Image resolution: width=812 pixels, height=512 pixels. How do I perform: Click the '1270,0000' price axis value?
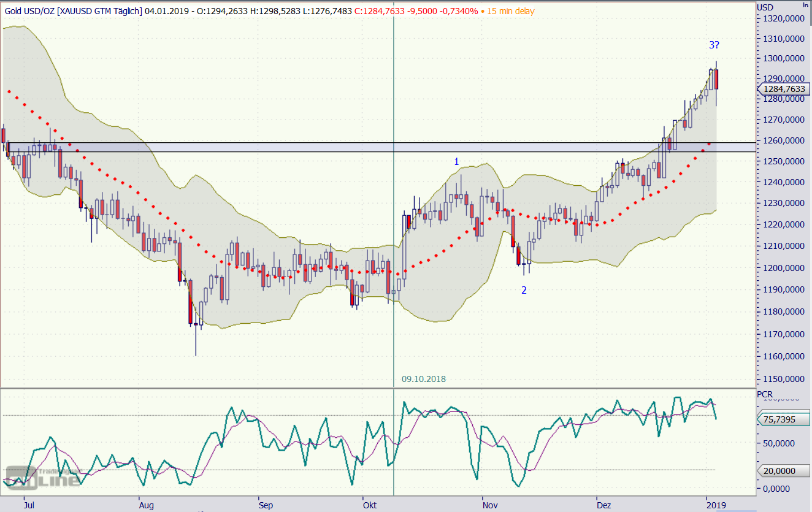tap(784, 120)
